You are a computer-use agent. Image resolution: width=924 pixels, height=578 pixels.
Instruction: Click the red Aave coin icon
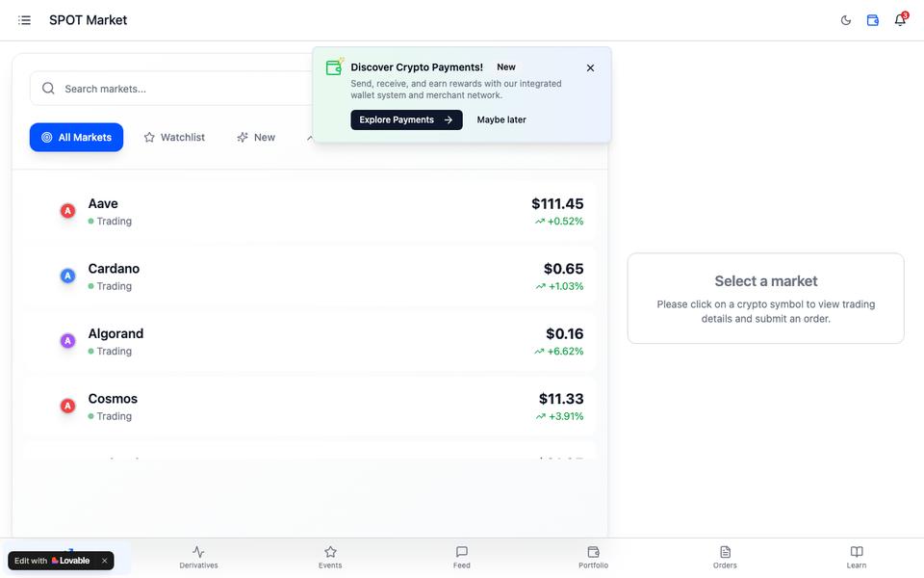click(67, 211)
